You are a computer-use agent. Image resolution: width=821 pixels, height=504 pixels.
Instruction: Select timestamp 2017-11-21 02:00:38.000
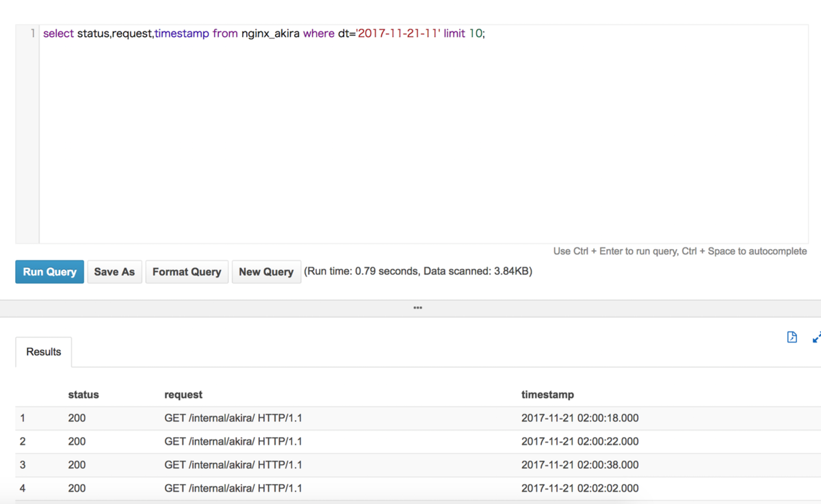[580, 464]
